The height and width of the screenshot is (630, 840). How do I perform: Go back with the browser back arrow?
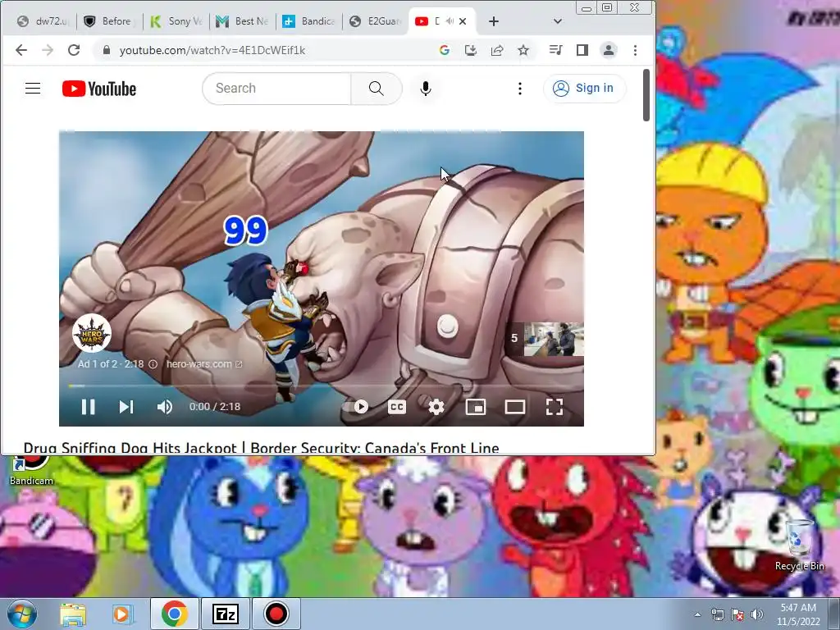[x=21, y=50]
